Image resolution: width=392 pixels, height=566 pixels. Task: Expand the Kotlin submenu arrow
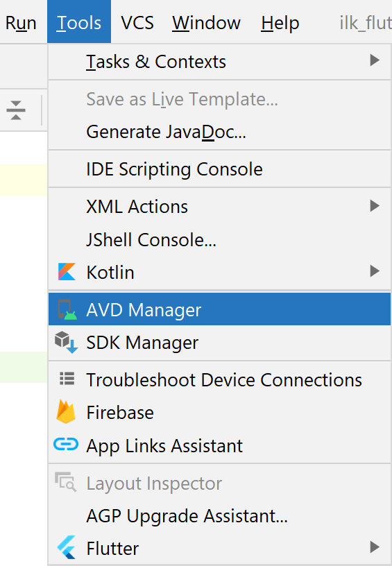point(375,271)
